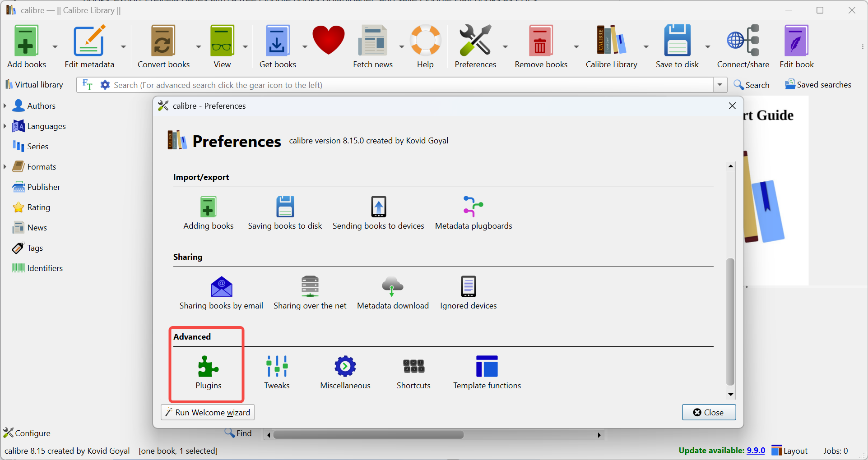Expand the Formats tree node
The width and height of the screenshot is (868, 460).
(5, 166)
